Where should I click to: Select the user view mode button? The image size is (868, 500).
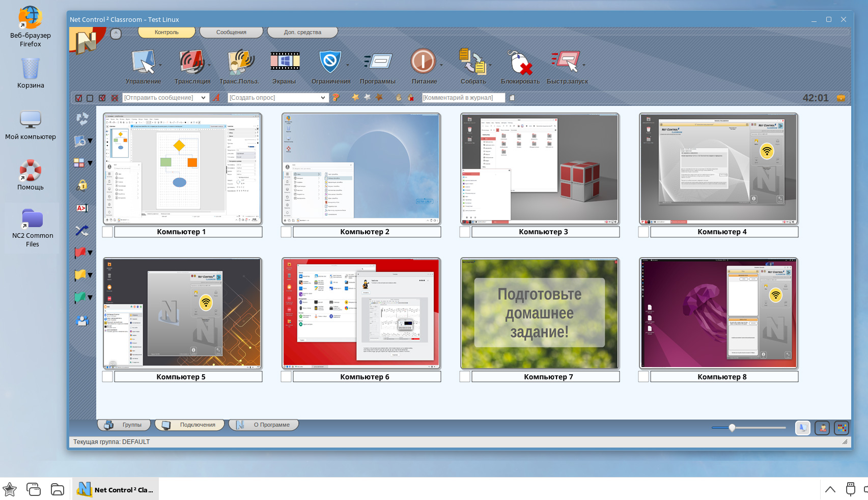(x=822, y=428)
